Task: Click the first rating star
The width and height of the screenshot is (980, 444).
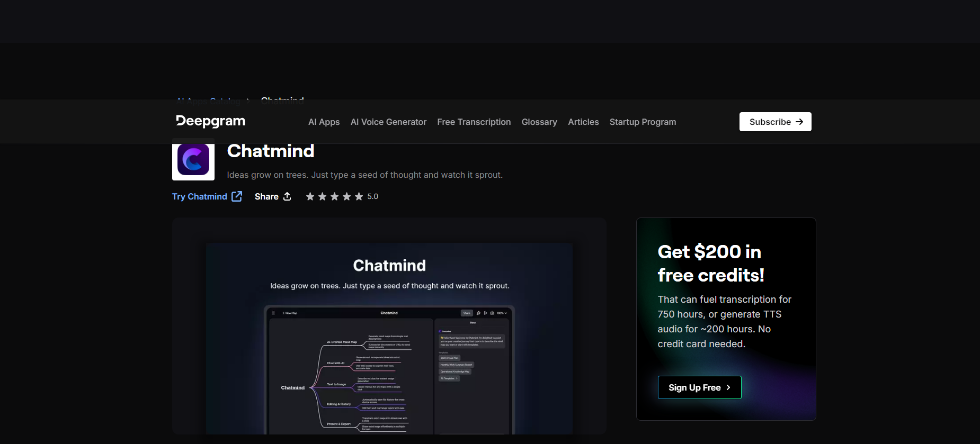Action: click(310, 196)
